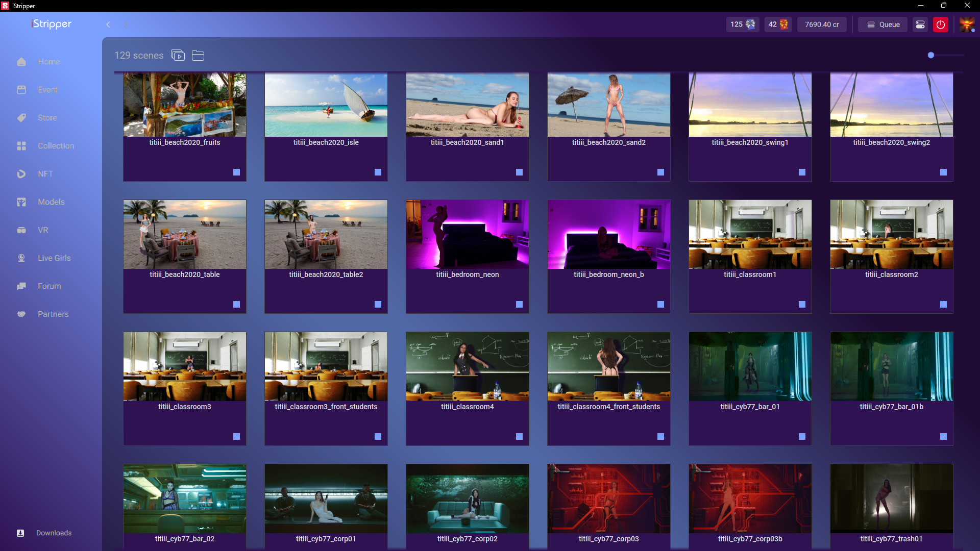Adjust the thumbnail size slider
The height and width of the screenshot is (551, 980).
[x=931, y=55]
